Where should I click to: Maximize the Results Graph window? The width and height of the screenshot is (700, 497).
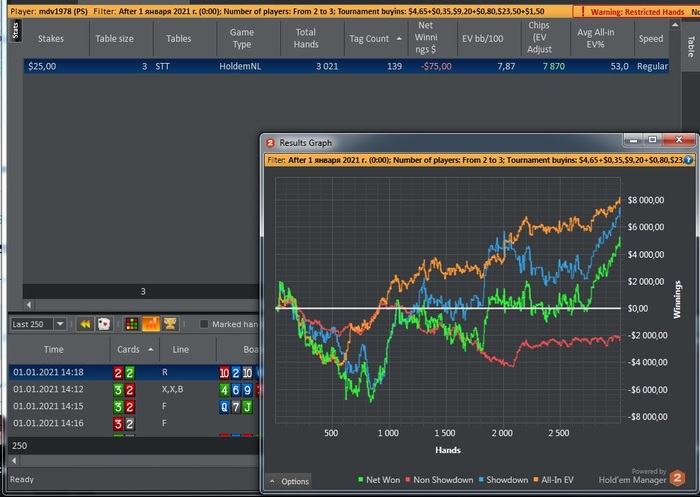coord(652,140)
